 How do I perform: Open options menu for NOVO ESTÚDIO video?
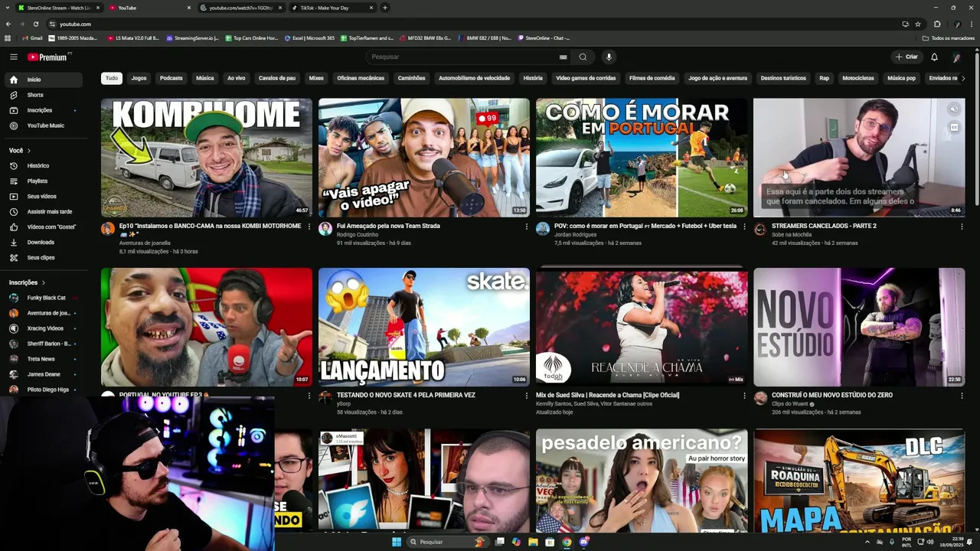pos(962,396)
